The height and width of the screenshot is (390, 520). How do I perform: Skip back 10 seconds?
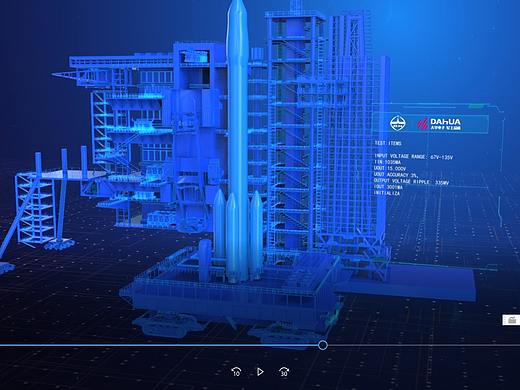tap(236, 372)
